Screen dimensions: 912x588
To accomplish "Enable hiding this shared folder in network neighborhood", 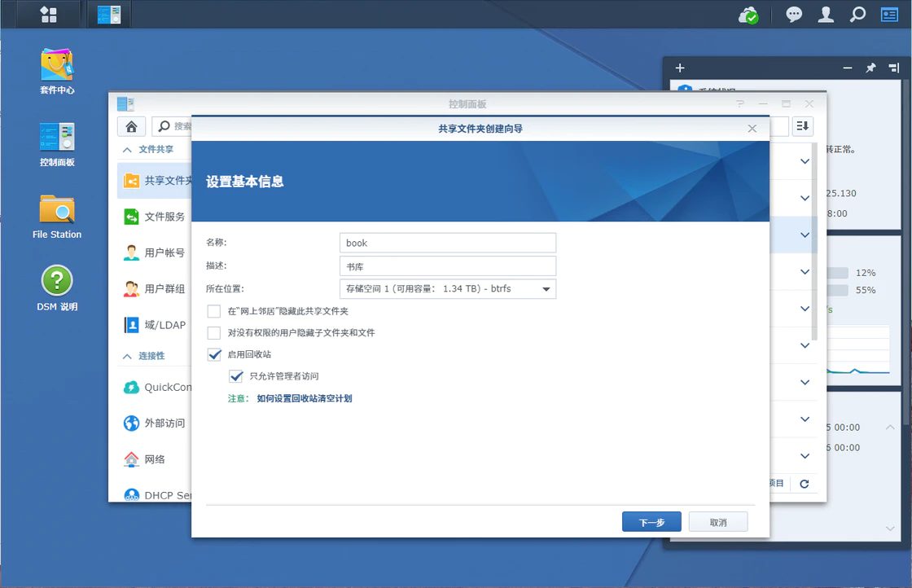I will [x=214, y=310].
